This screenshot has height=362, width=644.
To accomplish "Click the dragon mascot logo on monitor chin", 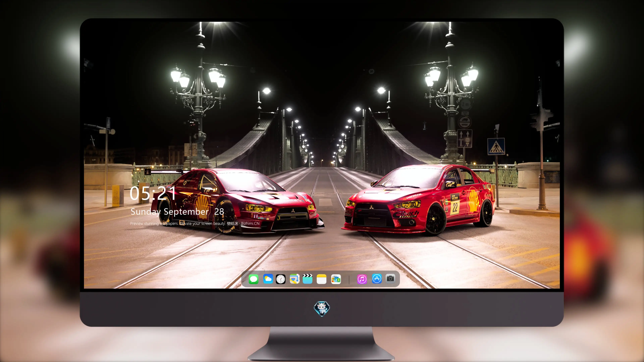I will 322,309.
